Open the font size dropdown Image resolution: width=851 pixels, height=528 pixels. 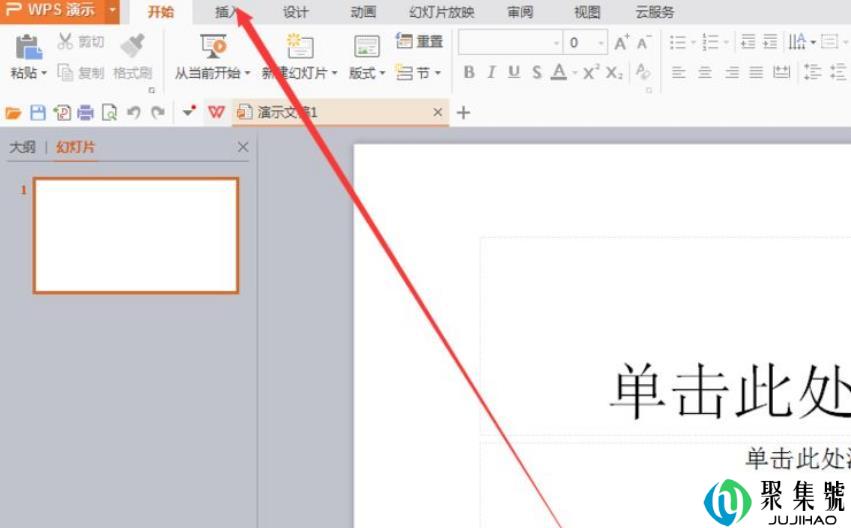click(601, 42)
